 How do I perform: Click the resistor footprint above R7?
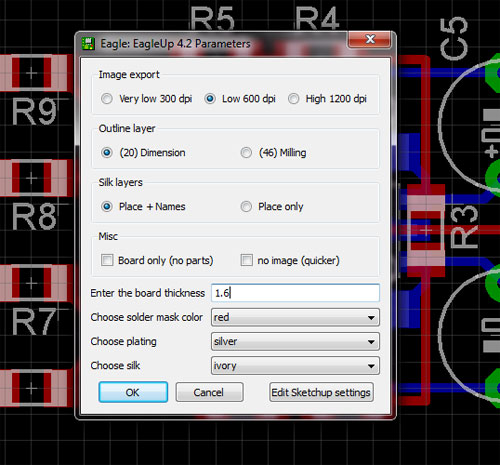tap(35, 283)
